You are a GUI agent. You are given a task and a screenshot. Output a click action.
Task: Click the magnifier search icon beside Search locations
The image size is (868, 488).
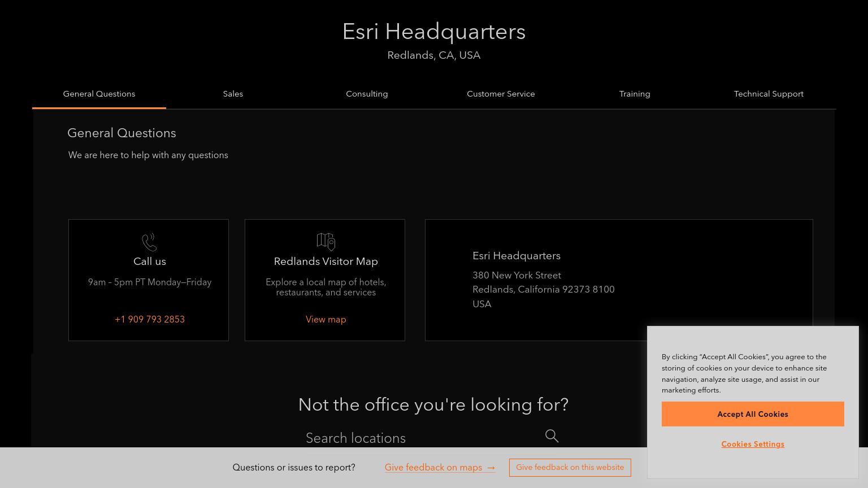(552, 436)
